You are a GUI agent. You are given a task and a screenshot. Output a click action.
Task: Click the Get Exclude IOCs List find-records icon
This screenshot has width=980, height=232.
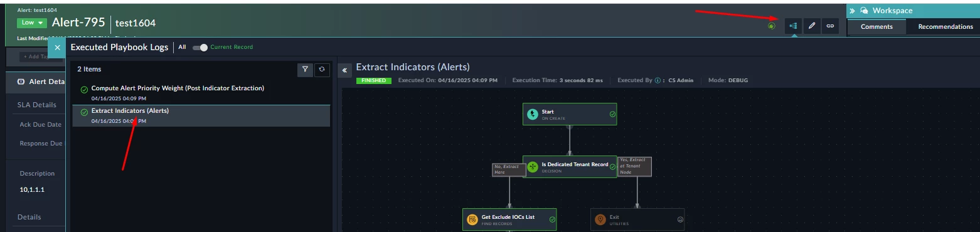point(472,219)
